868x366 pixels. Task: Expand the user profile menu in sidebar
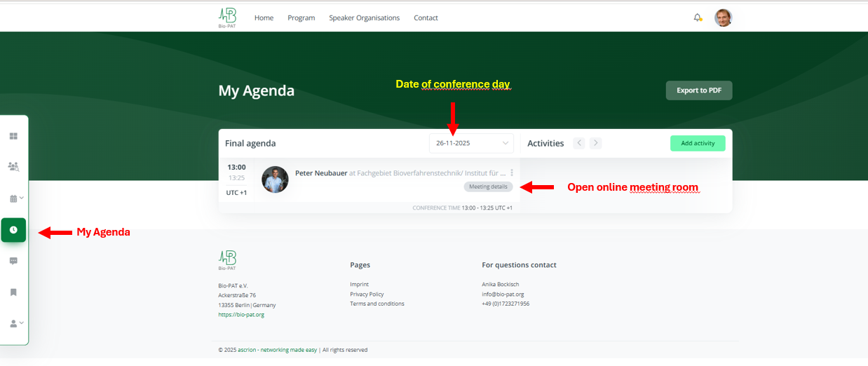click(15, 323)
